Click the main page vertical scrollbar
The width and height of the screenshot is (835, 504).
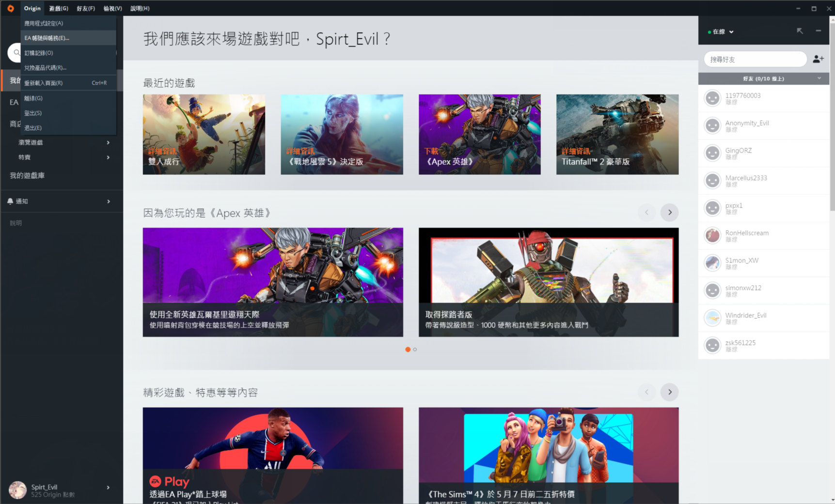click(x=832, y=116)
